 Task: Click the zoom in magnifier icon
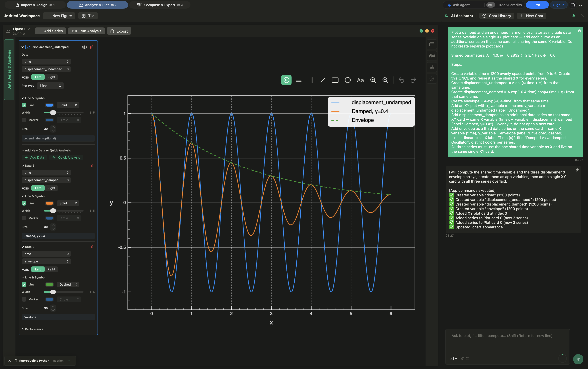coord(373,80)
